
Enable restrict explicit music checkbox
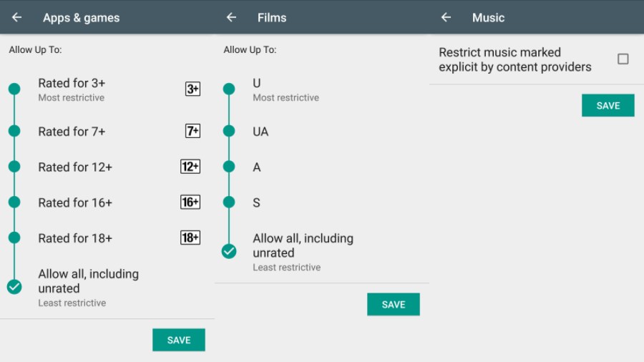(623, 59)
